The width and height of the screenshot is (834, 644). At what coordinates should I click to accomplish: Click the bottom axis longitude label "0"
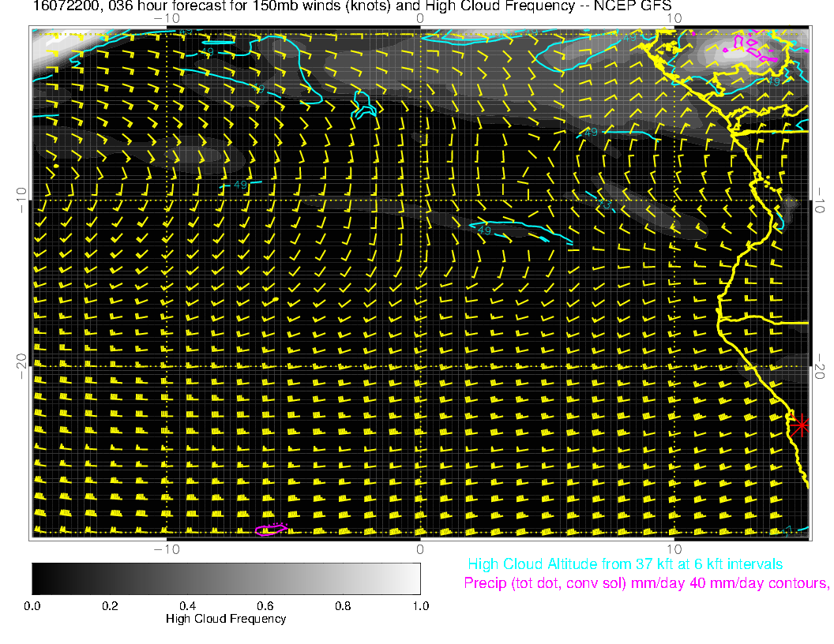[x=419, y=549]
